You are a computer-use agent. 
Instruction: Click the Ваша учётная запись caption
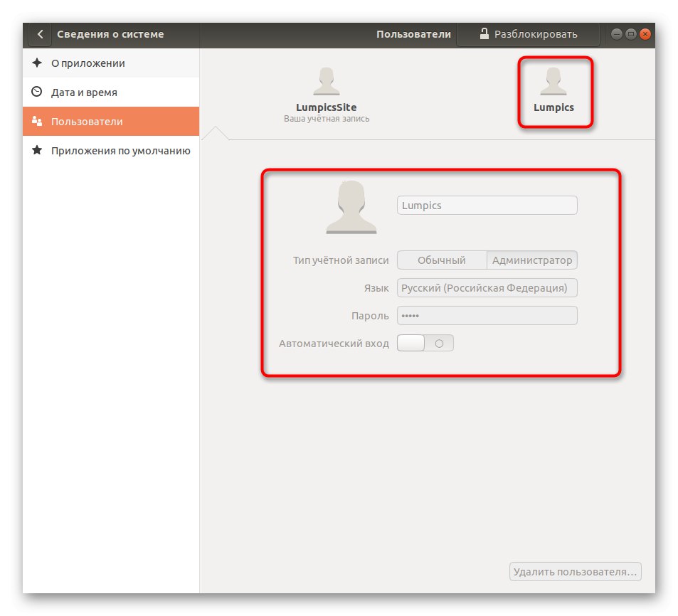coord(327,119)
